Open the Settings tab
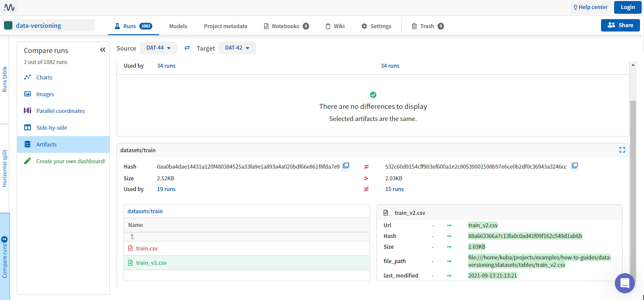Viewport: 644px width, 300px height. coord(376,26)
